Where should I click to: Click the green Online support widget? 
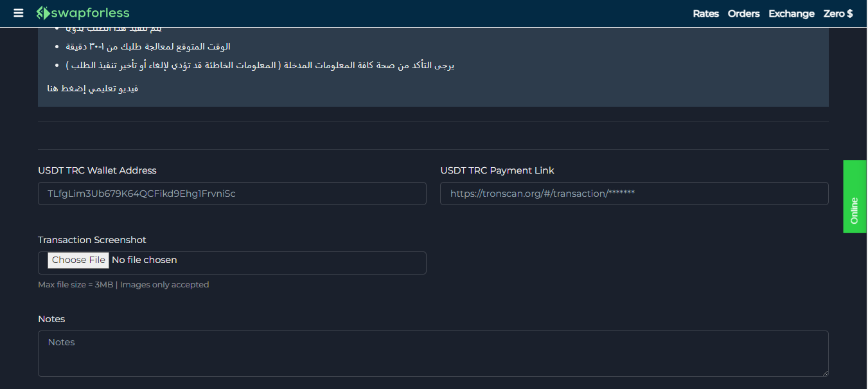pos(854,197)
